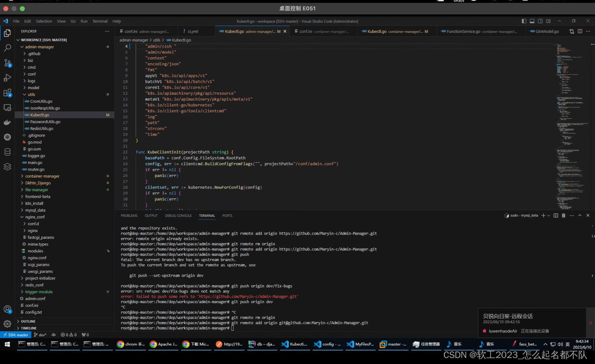Open CronUtils.go in the explorer
Viewport: 595px width, 364px height.
(65, 101)
